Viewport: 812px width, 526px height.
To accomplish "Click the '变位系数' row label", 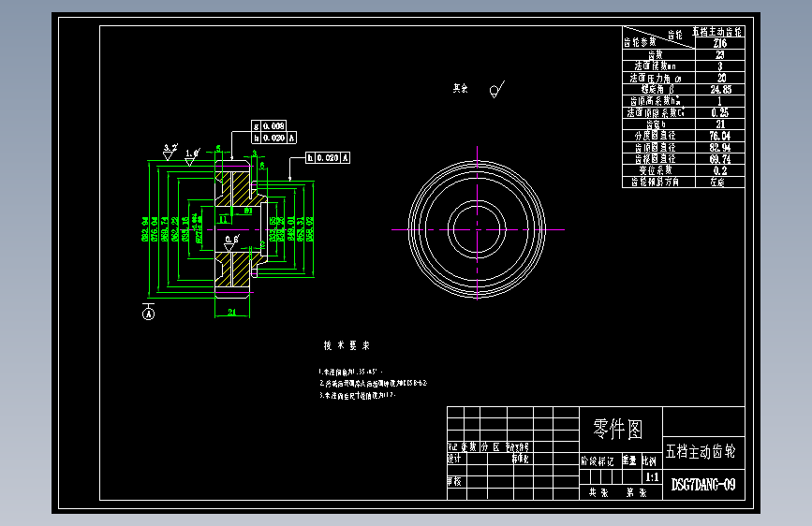I will coord(656,170).
